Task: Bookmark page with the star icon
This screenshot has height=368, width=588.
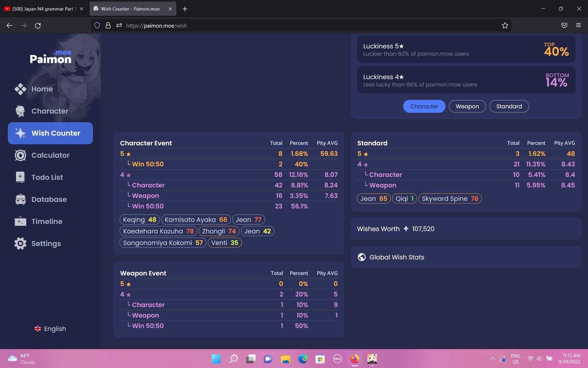Action: (x=505, y=26)
